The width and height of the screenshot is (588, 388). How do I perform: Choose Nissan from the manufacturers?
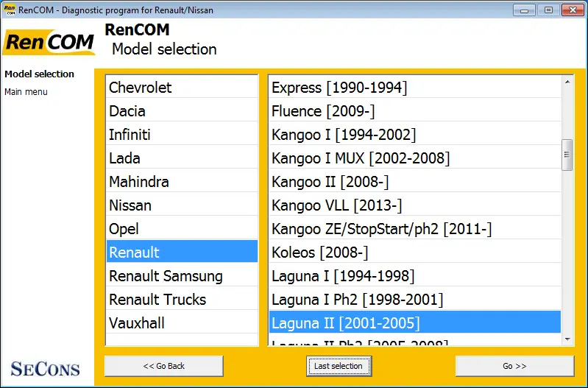click(x=183, y=205)
